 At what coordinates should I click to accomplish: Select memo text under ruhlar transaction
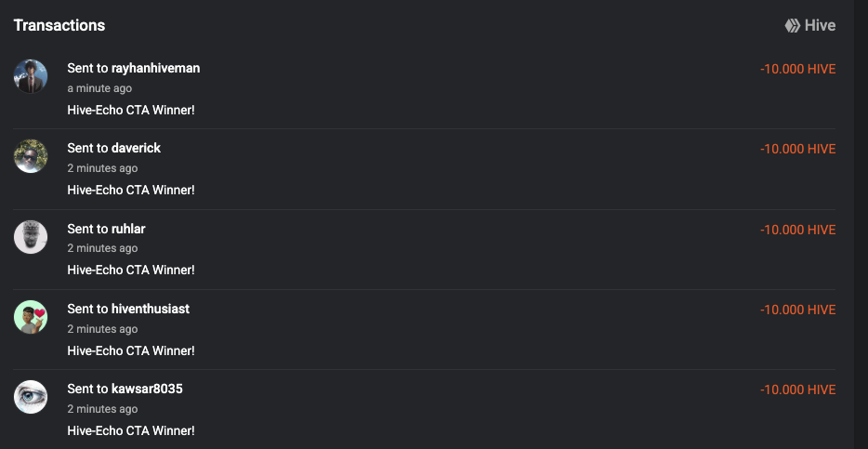point(131,271)
